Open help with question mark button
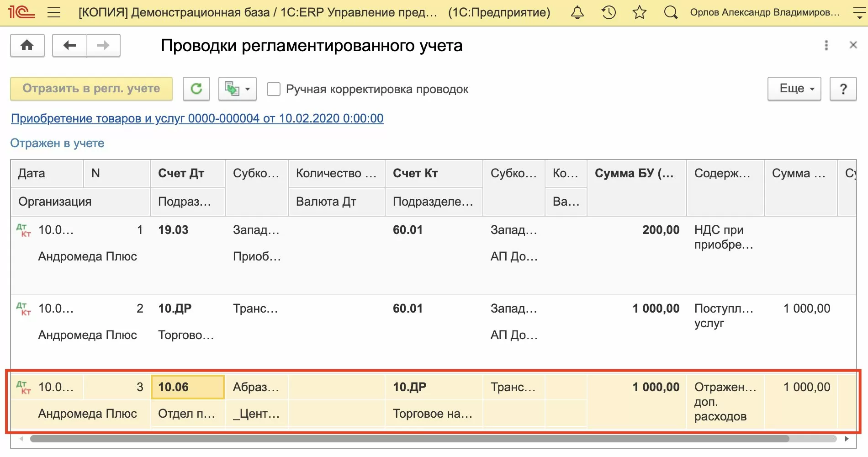This screenshot has height=457, width=868. pos(843,89)
